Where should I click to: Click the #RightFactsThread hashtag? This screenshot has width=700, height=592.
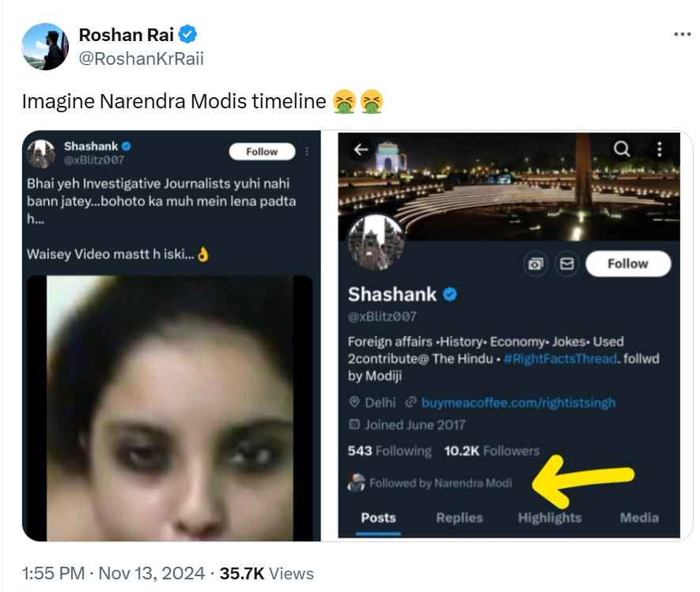558,359
